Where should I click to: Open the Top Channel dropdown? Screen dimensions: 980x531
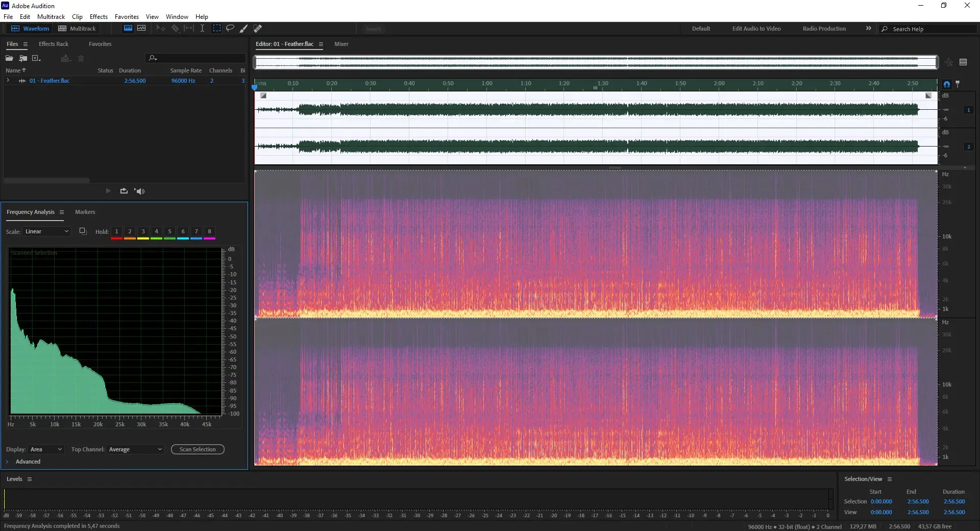135,449
